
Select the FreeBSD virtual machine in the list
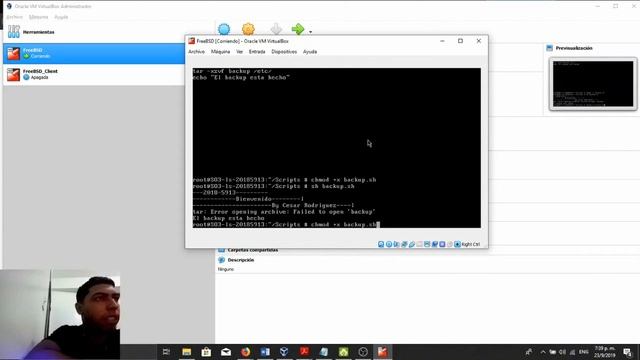point(93,53)
